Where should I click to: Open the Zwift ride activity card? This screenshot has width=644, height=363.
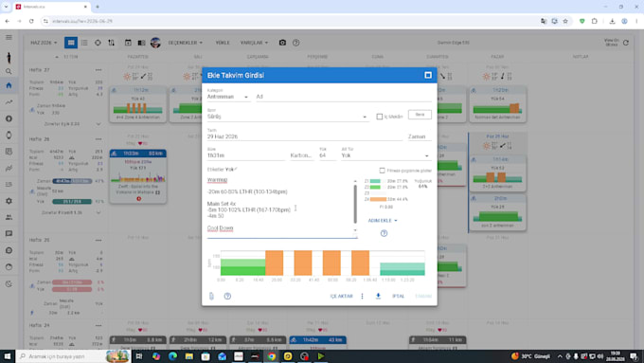pos(138,177)
